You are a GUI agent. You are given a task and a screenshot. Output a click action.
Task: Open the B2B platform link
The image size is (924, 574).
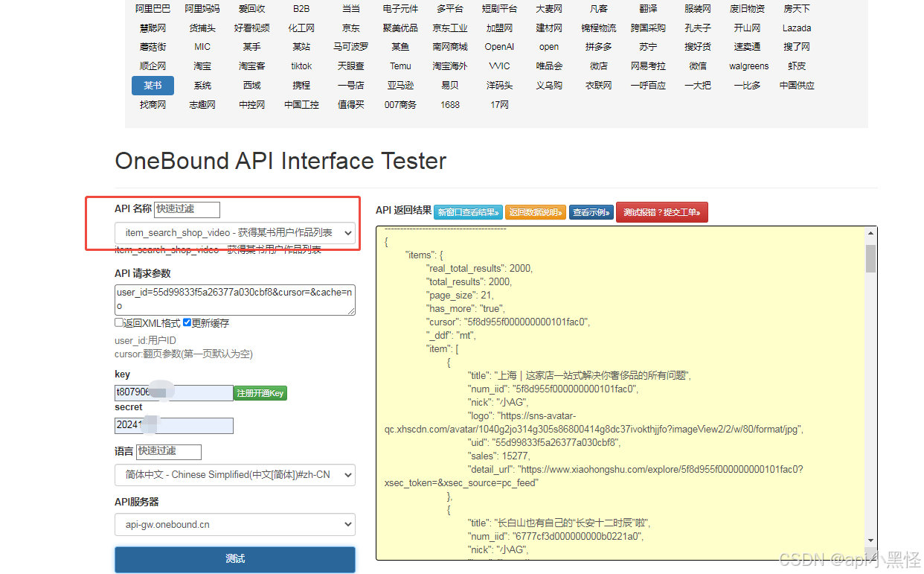tap(301, 9)
